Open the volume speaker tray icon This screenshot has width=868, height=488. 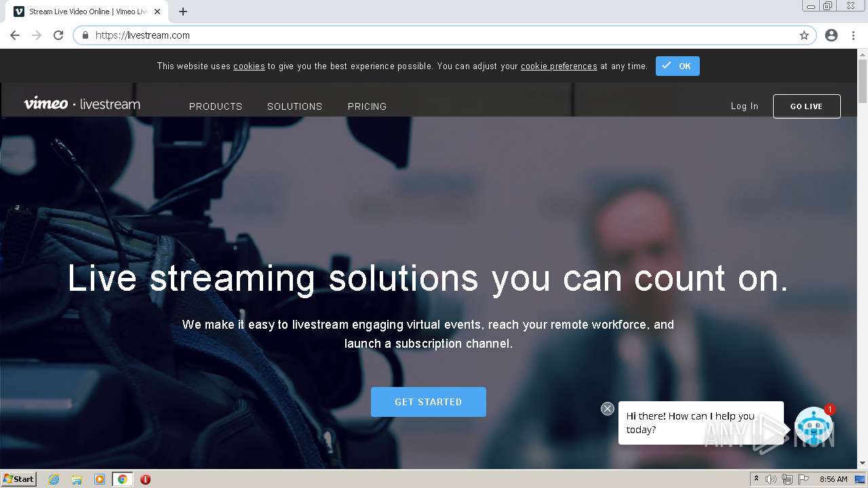[771, 479]
